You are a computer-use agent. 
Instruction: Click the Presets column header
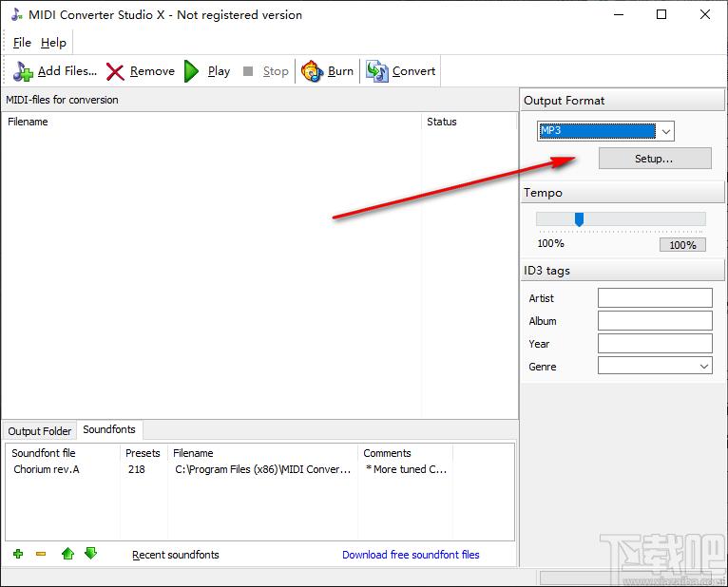(x=143, y=453)
